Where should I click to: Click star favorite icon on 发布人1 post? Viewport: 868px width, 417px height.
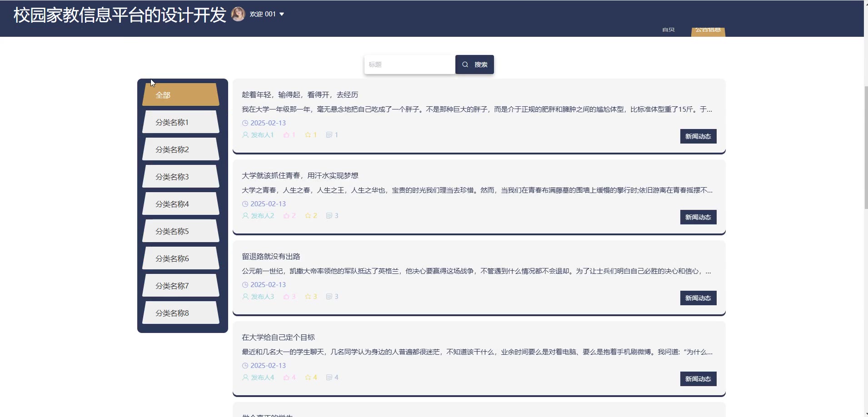click(x=308, y=135)
